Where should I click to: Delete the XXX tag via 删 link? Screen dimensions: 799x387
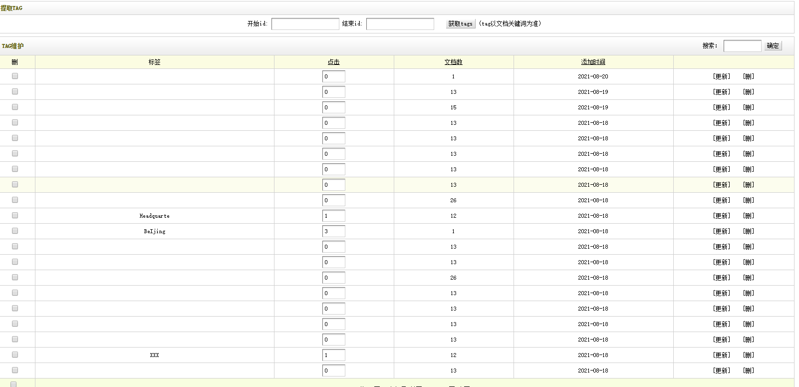pyautogui.click(x=748, y=355)
